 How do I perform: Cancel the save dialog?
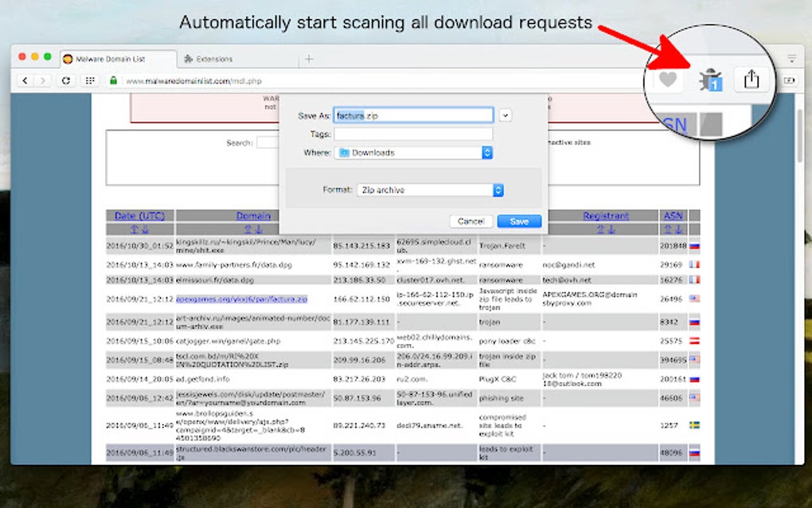pos(470,221)
